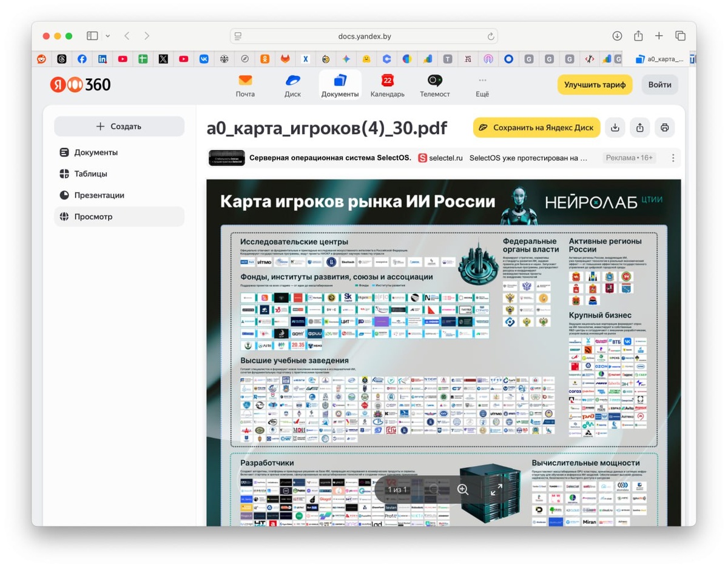
Task: Open the code brackets bookmark icon
Action: coord(588,59)
